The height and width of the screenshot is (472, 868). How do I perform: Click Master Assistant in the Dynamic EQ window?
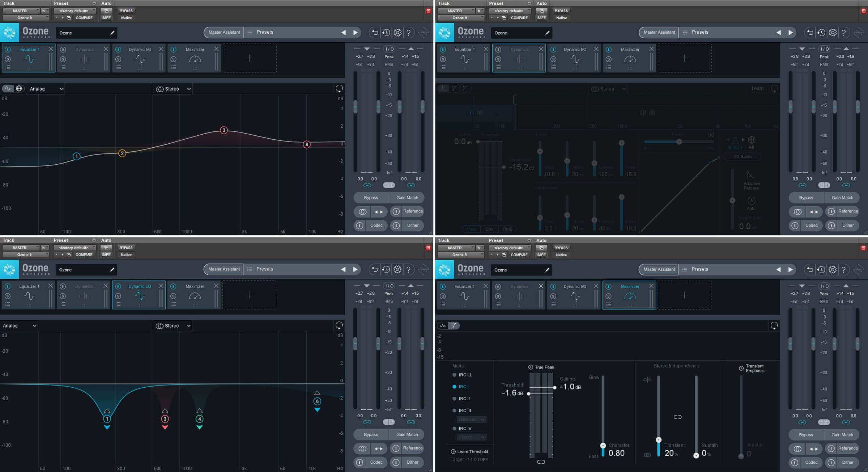(x=224, y=269)
